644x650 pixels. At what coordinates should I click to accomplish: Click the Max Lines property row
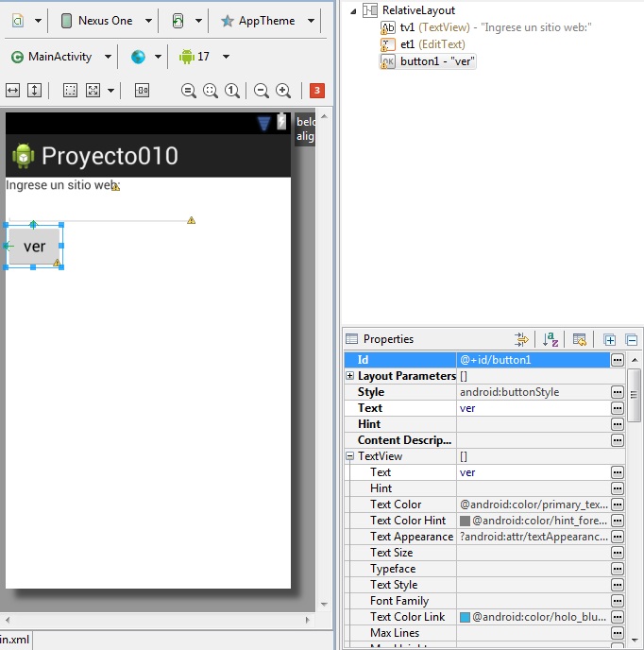[x=484, y=633]
